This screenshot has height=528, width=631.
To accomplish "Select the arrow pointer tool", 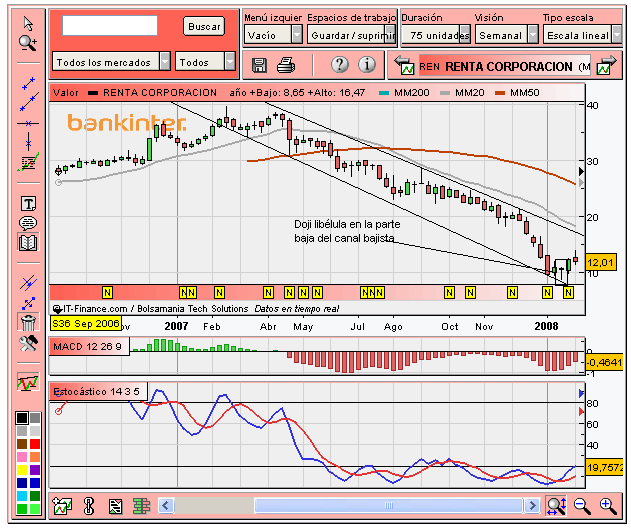I will (x=28, y=24).
